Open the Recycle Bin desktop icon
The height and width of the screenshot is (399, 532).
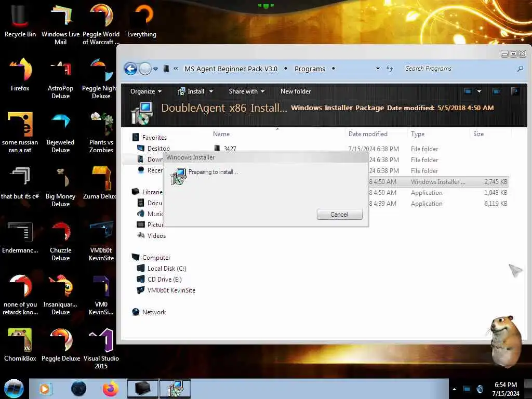pyautogui.click(x=20, y=20)
